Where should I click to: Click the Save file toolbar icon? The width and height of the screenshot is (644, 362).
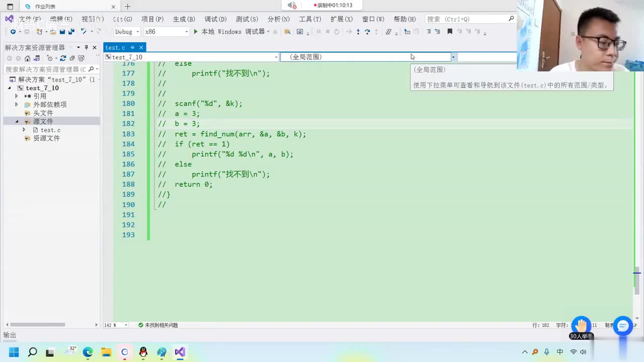tap(62, 31)
